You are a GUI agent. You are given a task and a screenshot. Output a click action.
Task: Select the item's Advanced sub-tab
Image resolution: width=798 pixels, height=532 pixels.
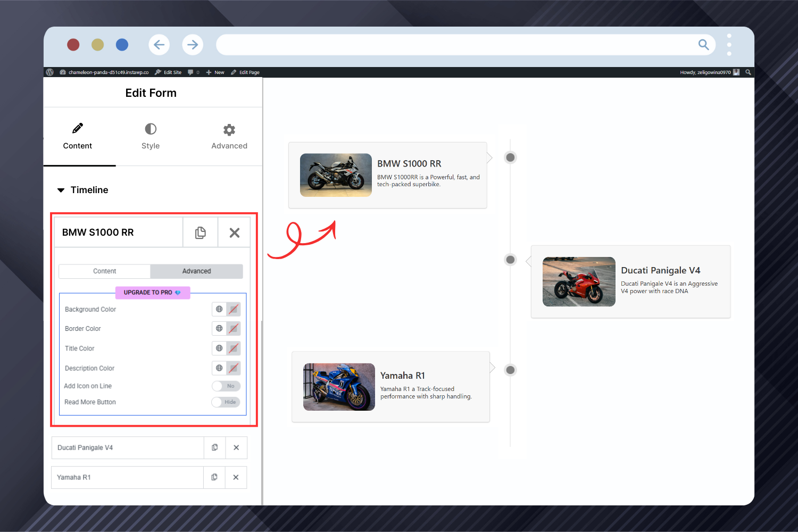tap(197, 271)
